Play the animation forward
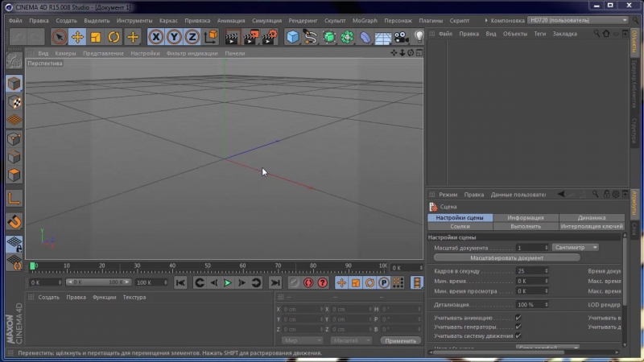The width and height of the screenshot is (644, 362). tap(228, 283)
